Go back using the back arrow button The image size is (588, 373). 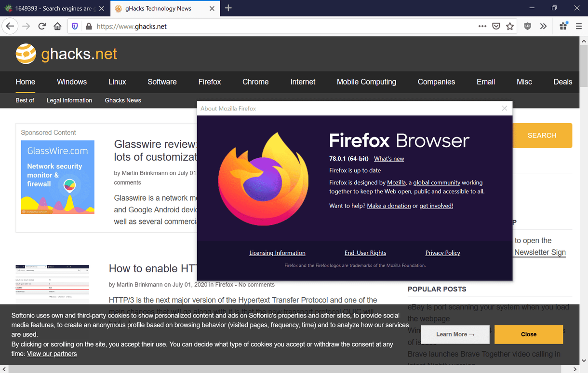tap(10, 26)
